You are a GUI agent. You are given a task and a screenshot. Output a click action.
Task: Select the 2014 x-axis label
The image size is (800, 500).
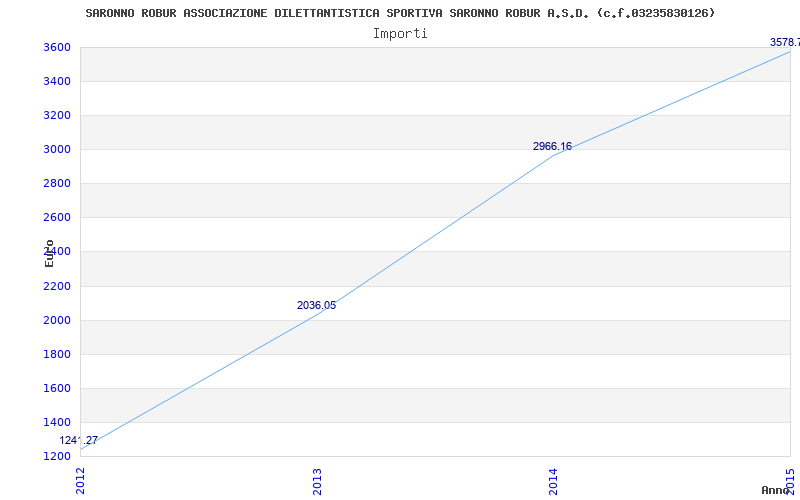point(554,481)
